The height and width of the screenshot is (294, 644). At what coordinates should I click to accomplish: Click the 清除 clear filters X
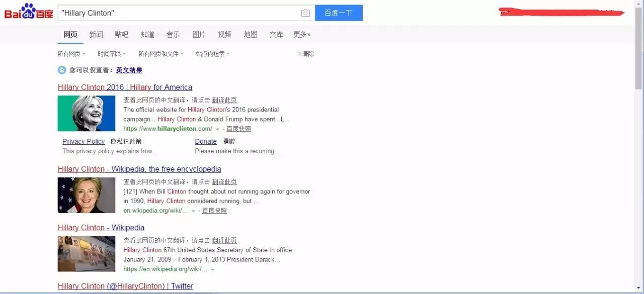click(305, 54)
